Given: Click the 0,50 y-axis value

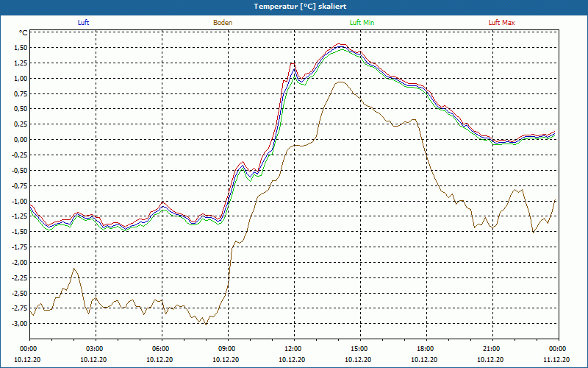Looking at the screenshot, I should [x=21, y=109].
